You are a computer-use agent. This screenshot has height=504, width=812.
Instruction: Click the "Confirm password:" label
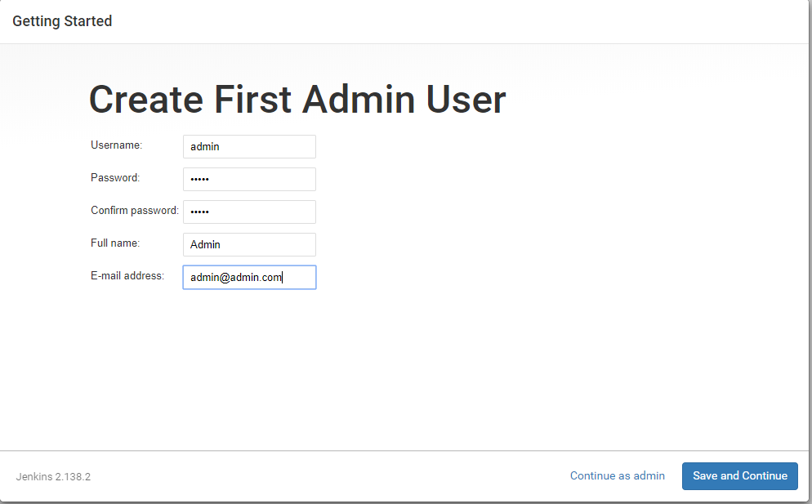(x=135, y=211)
